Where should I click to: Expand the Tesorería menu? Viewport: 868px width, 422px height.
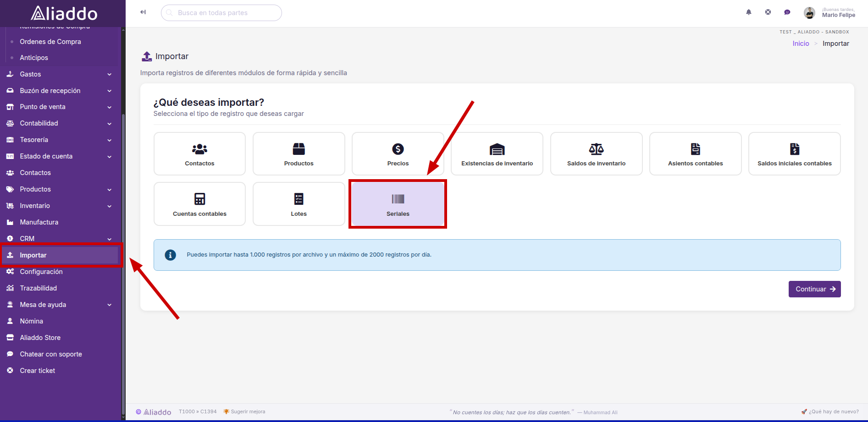pyautogui.click(x=60, y=140)
